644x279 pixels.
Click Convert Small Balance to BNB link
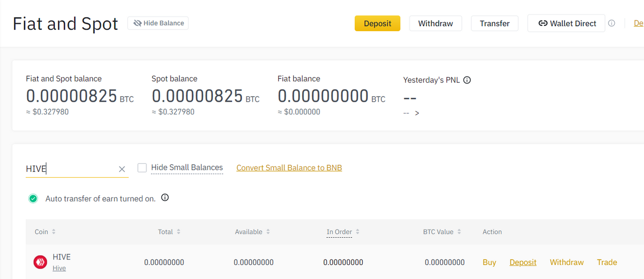(x=289, y=168)
